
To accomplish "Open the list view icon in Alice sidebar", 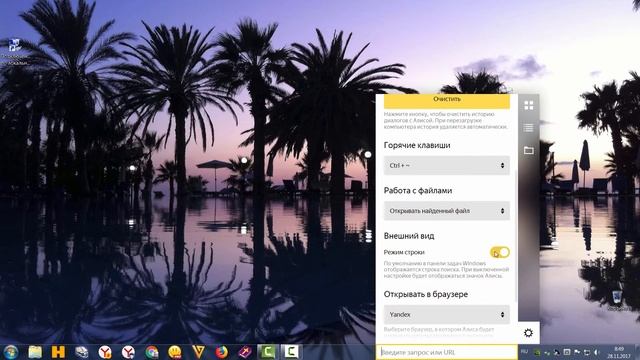I will tap(529, 128).
